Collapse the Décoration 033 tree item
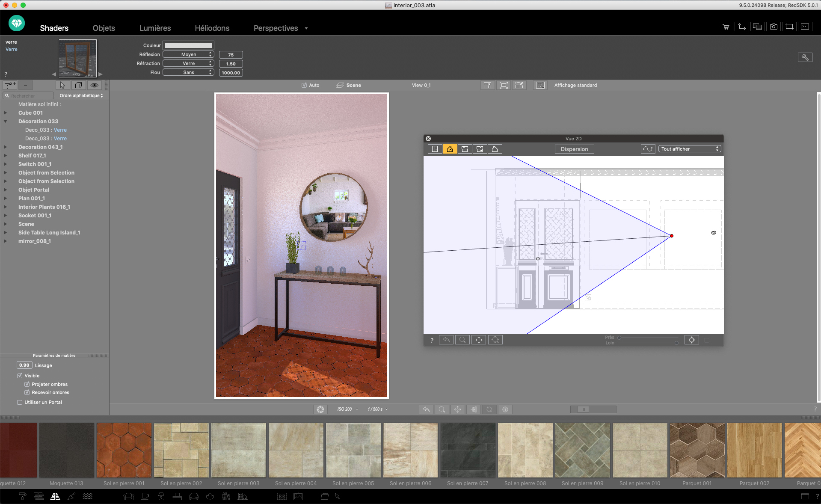This screenshot has width=821, height=504. pos(6,121)
